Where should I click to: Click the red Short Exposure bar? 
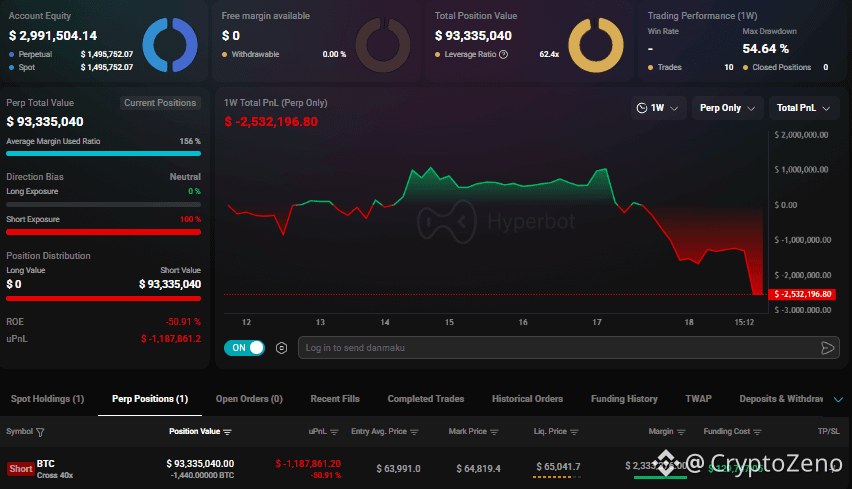click(103, 232)
